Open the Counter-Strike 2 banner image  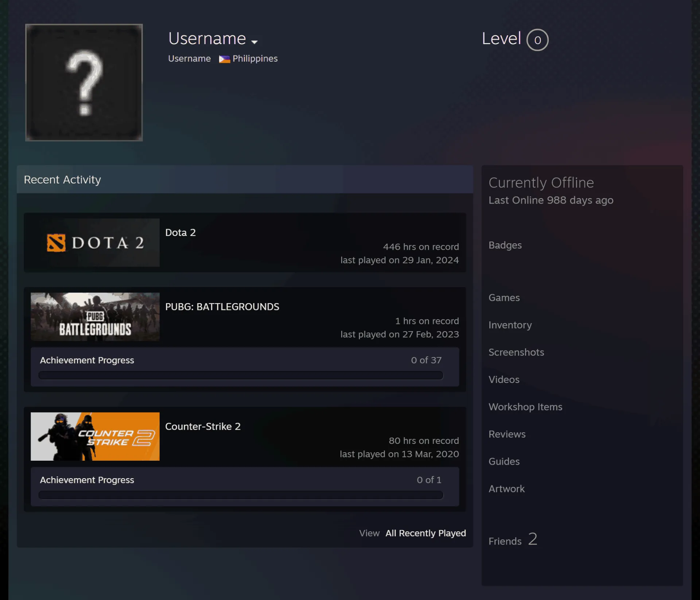click(x=95, y=436)
